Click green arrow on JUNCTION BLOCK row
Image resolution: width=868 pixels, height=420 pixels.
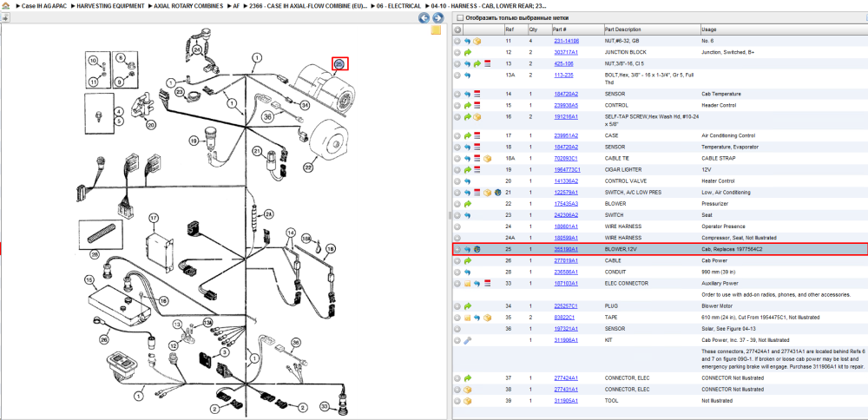tap(467, 52)
